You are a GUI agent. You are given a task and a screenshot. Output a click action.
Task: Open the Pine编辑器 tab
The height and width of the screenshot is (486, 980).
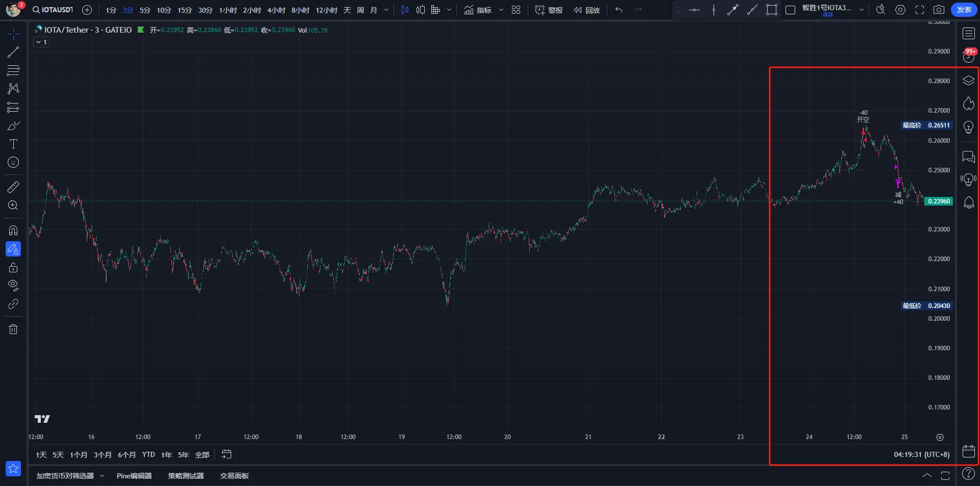[134, 476]
